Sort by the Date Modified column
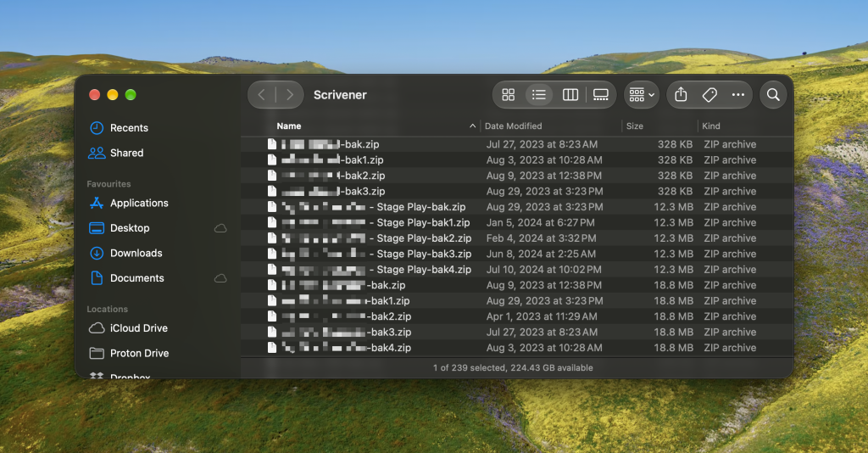The height and width of the screenshot is (453, 868). tap(513, 126)
